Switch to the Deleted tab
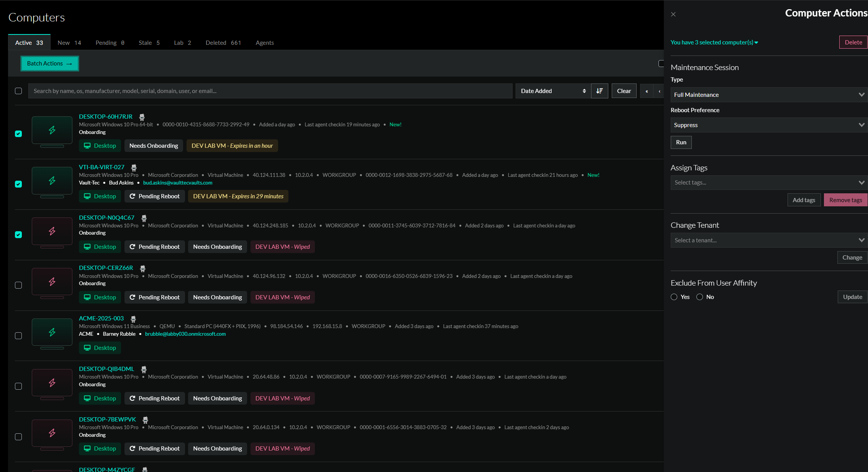The image size is (868, 472). tap(223, 43)
